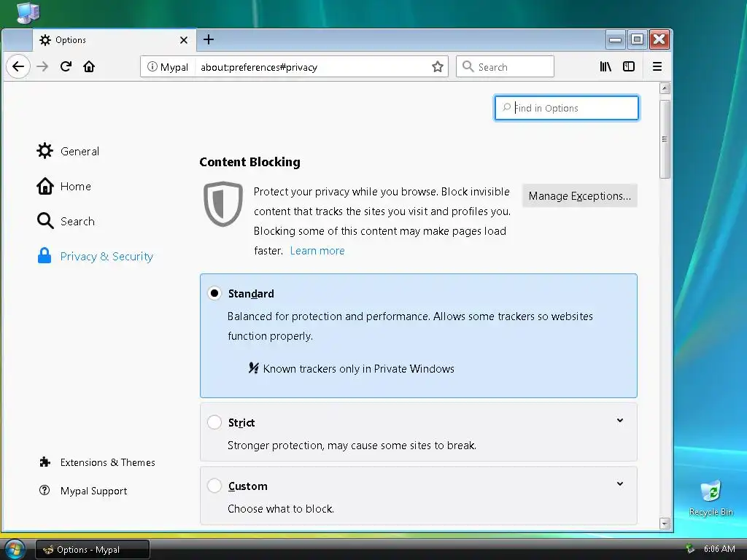Click the Home house icon in sidebar
This screenshot has width=747, height=560.
coord(44,186)
